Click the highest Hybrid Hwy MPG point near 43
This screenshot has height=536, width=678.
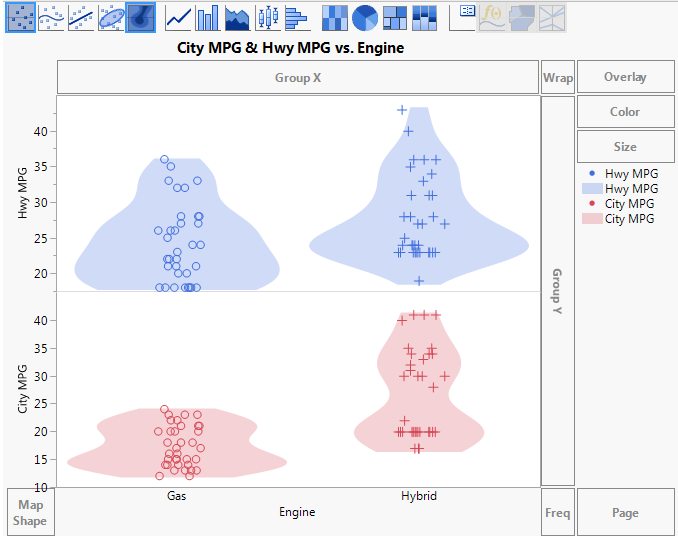[x=402, y=110]
